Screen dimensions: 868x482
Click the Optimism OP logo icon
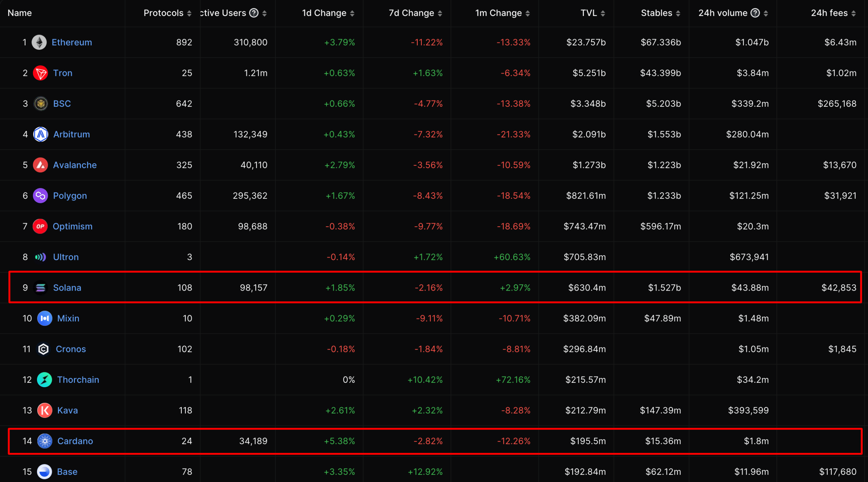pos(40,226)
